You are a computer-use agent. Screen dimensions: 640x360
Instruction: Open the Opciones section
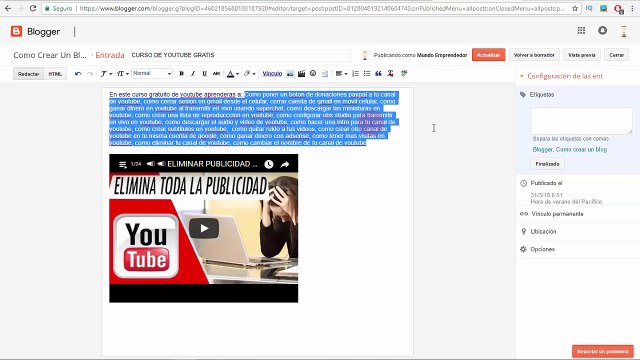click(542, 249)
